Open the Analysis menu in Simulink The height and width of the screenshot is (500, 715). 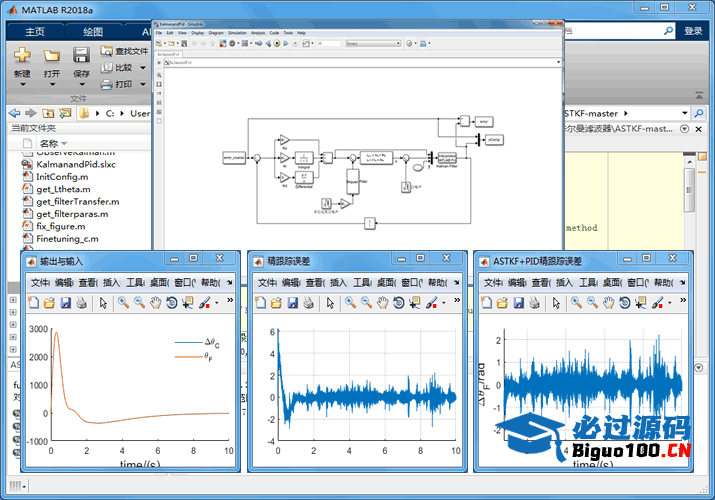click(258, 33)
